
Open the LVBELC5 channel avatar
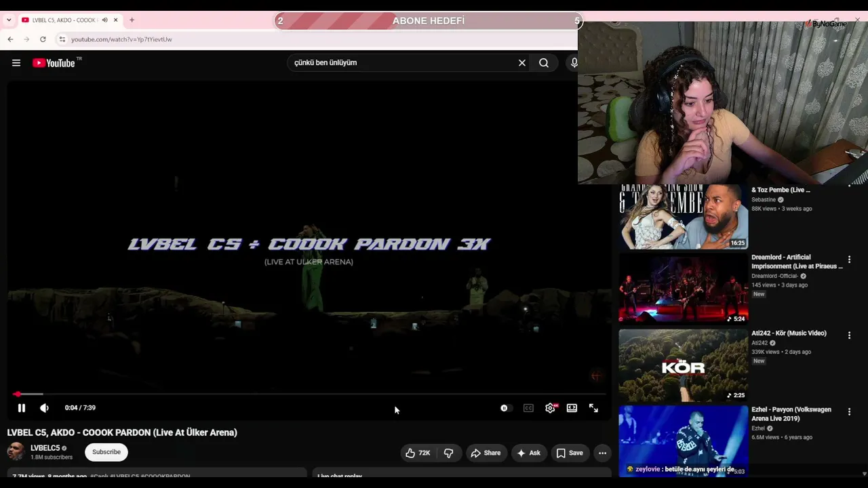(x=16, y=452)
